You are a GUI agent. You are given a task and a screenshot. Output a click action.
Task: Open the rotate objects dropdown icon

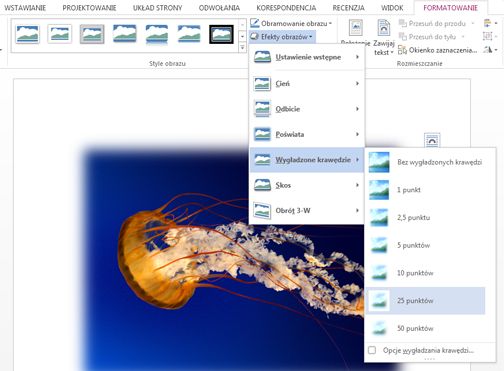(x=490, y=50)
